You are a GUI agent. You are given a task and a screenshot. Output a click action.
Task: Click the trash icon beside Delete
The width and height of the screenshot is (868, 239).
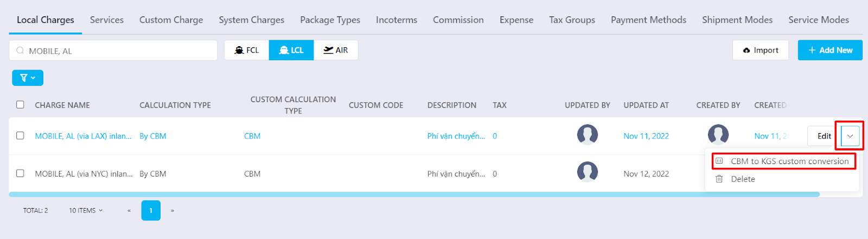[x=719, y=179]
